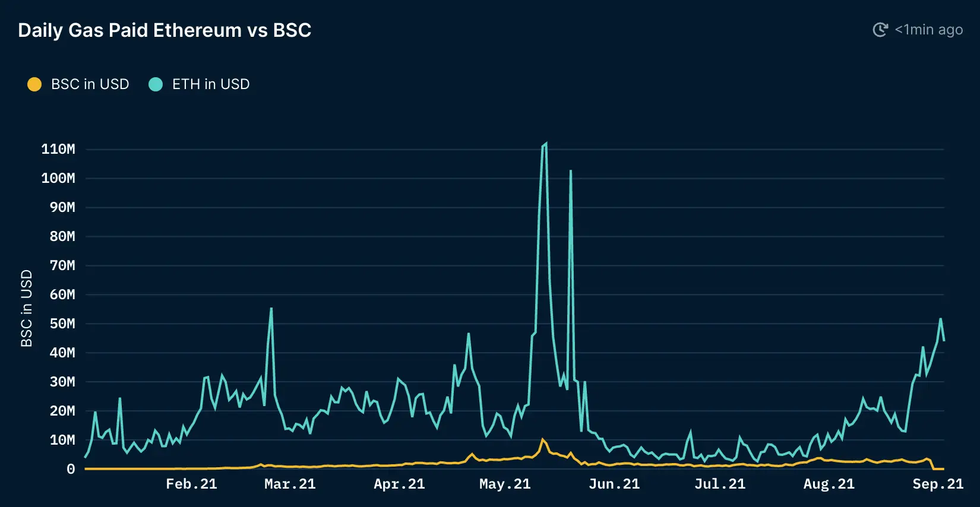Click the teal ETH legend dot
980x507 pixels.
pos(156,84)
